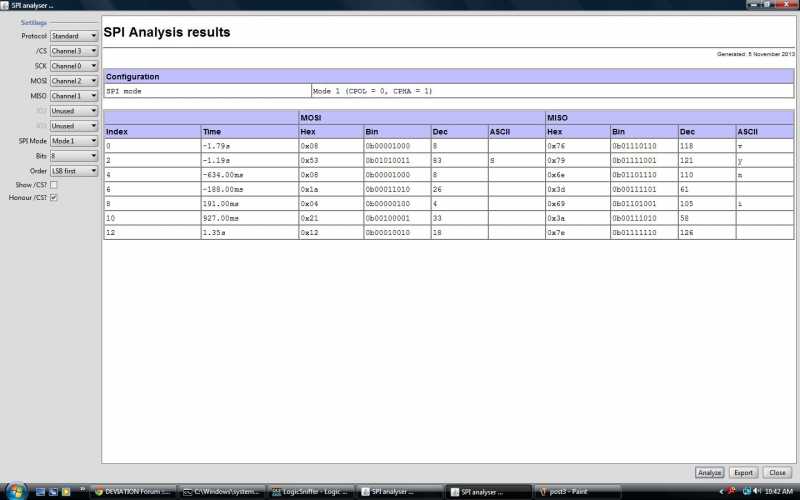Switch to the post3 - Paint taskbar item

[x=578, y=492]
